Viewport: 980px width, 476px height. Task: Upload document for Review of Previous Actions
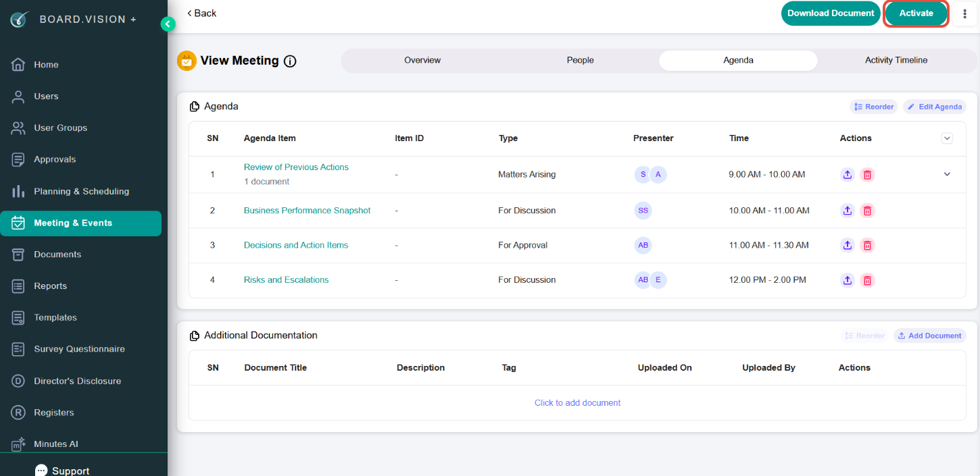click(848, 175)
